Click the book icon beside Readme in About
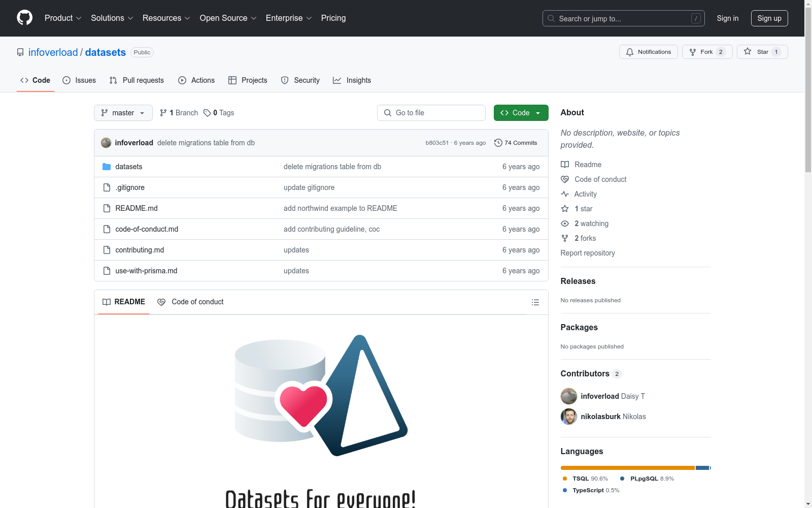This screenshot has height=508, width=812. coord(565,165)
